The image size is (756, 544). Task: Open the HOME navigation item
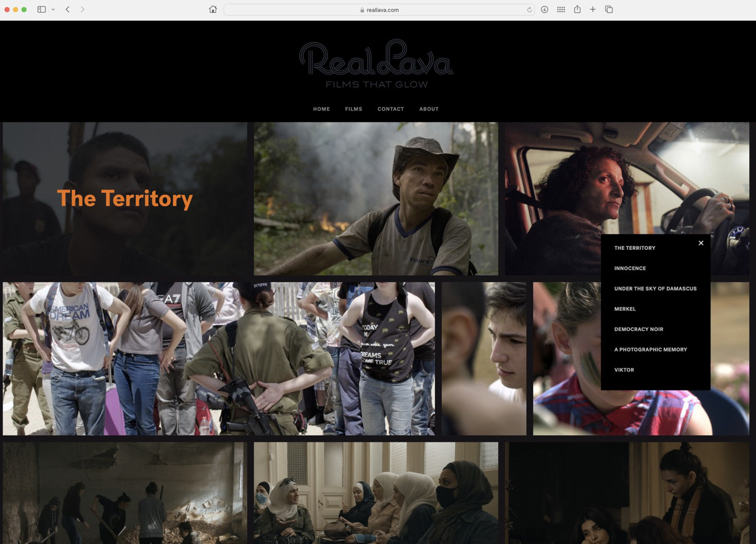coord(321,109)
